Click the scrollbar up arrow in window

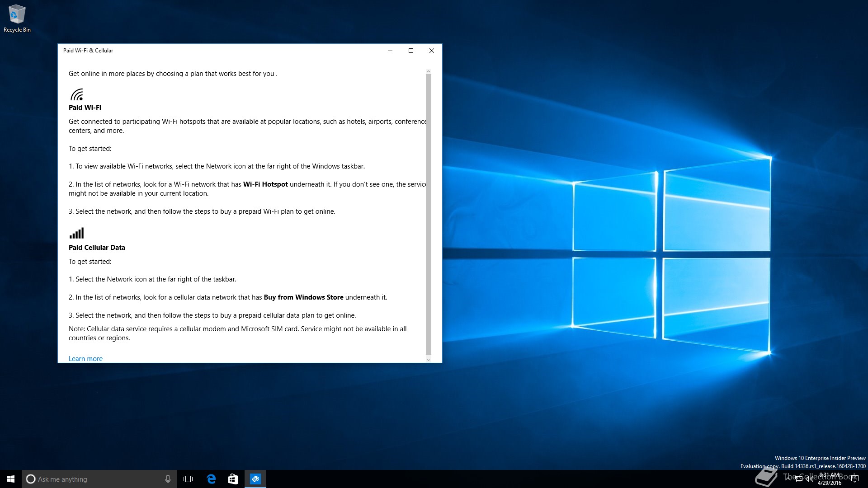[x=429, y=71]
